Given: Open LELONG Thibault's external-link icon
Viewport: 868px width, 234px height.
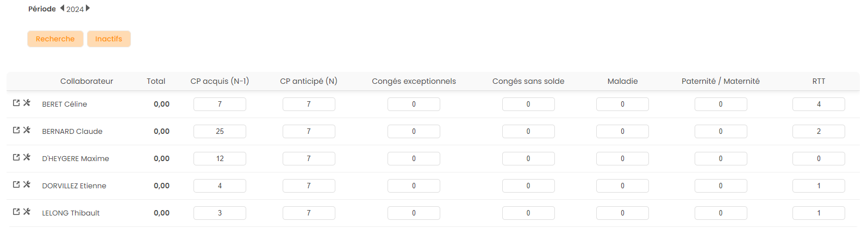Looking at the screenshot, I should [x=16, y=212].
